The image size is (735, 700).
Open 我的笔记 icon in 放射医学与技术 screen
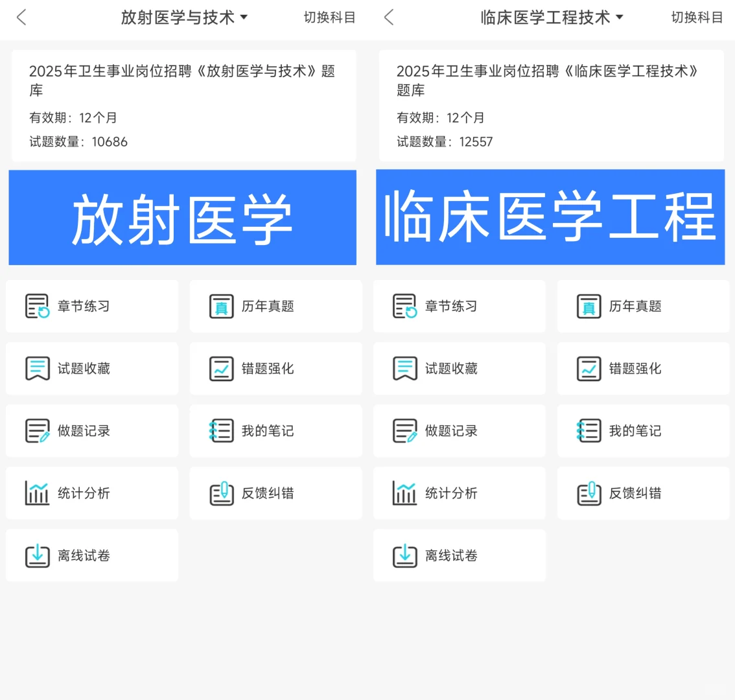pos(221,431)
